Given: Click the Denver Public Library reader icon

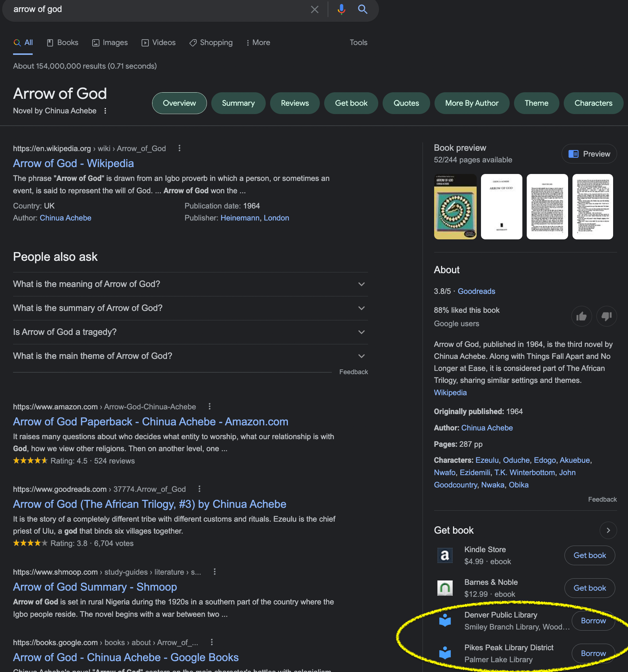Looking at the screenshot, I should click(445, 620).
